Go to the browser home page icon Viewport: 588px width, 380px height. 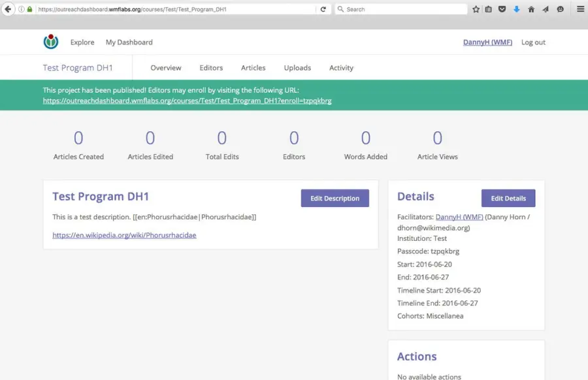[x=531, y=9]
